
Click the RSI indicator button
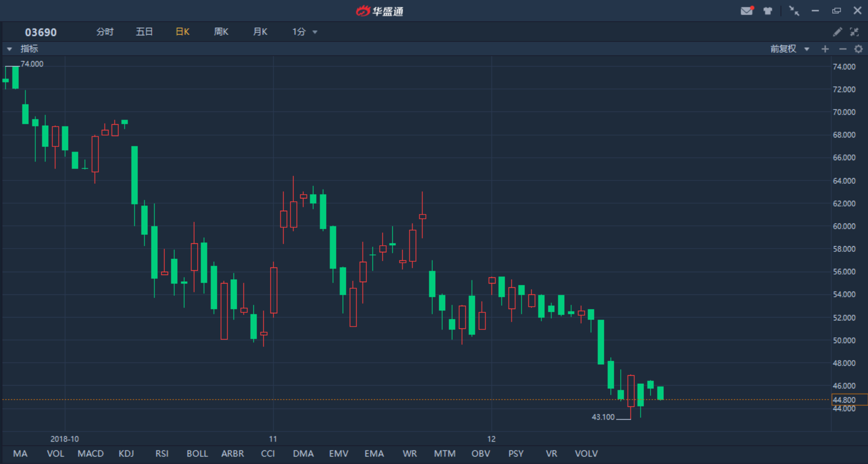click(x=162, y=454)
